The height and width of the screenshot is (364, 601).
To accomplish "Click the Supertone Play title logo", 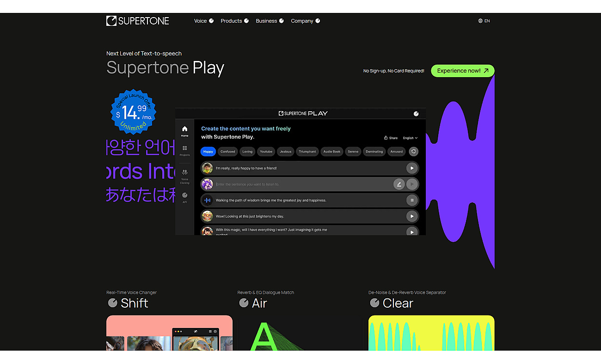I will [303, 114].
